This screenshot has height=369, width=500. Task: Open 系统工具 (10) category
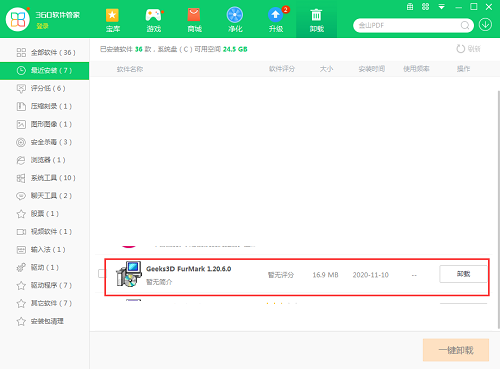[45, 178]
